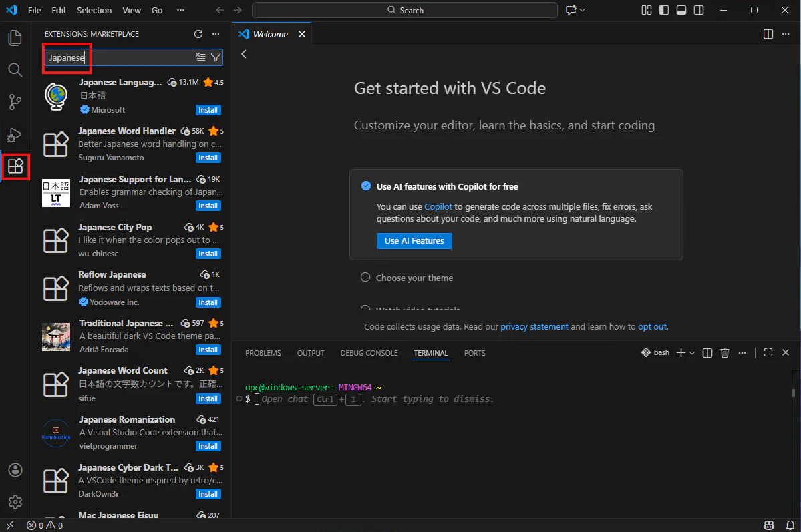801x532 pixels.
Task: Open the Search view in activity bar
Action: pyautogui.click(x=15, y=70)
